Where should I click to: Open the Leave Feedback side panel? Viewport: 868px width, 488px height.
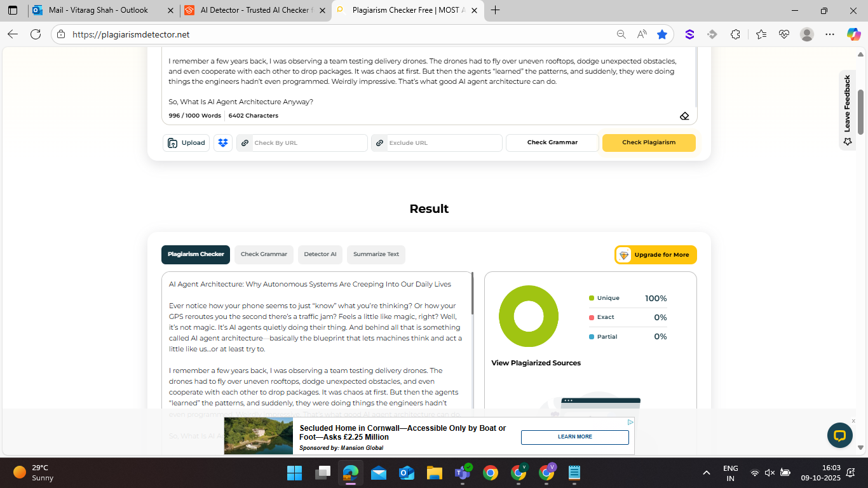pyautogui.click(x=847, y=109)
